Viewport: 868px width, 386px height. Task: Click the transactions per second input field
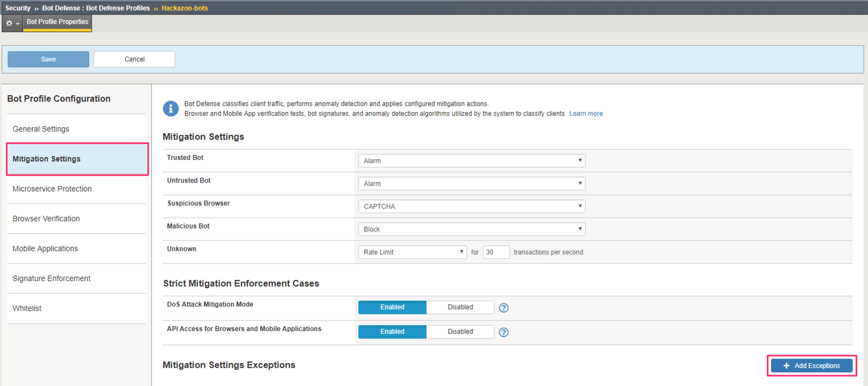click(496, 252)
